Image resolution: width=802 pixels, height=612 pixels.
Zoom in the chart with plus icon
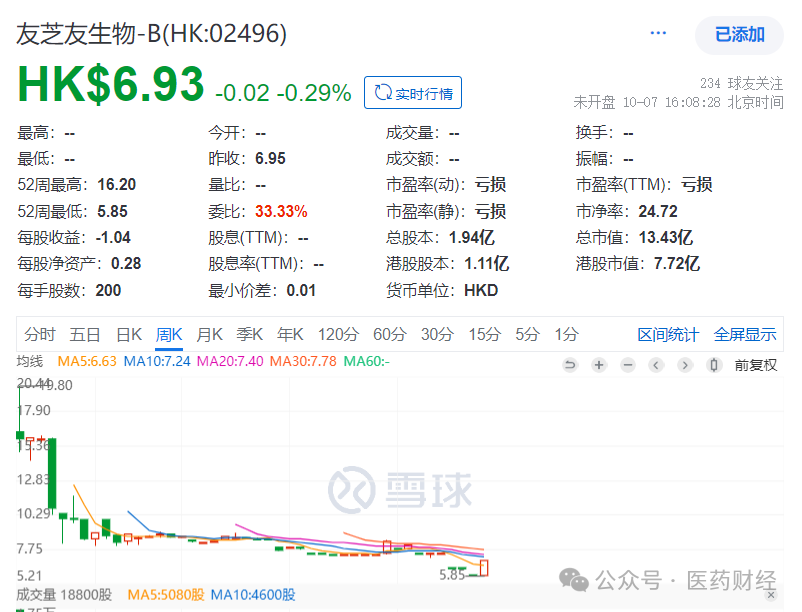pos(599,365)
